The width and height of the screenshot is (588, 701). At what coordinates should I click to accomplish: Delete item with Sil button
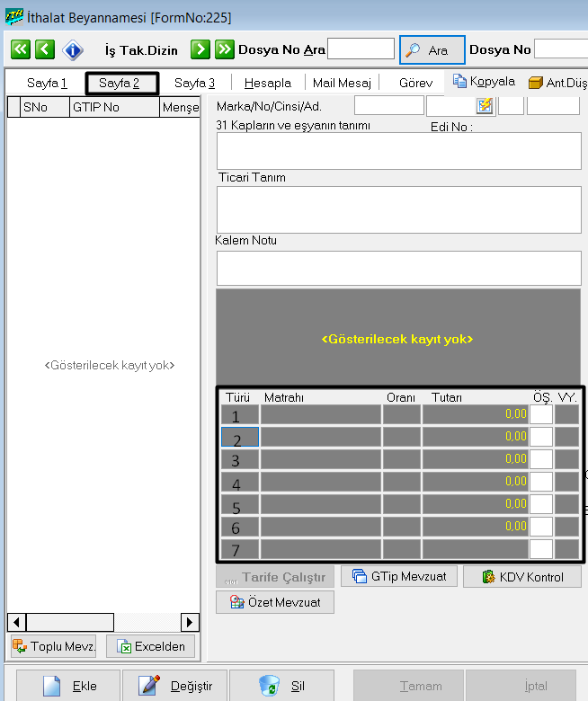point(281,686)
